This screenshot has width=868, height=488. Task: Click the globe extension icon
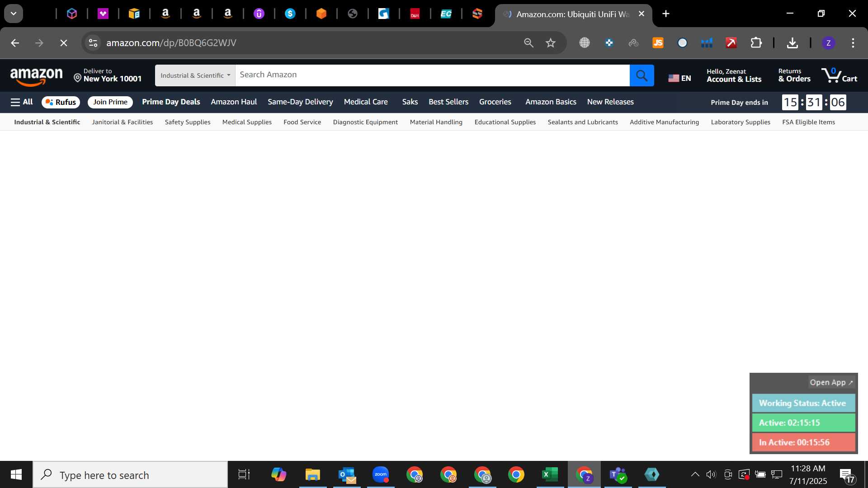click(585, 43)
